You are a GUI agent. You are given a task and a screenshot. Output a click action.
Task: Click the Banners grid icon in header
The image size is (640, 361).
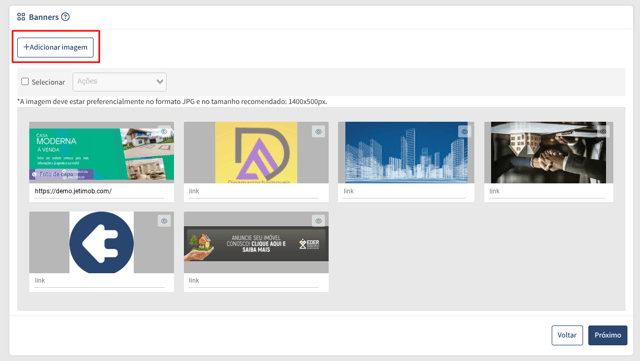pyautogui.click(x=21, y=17)
